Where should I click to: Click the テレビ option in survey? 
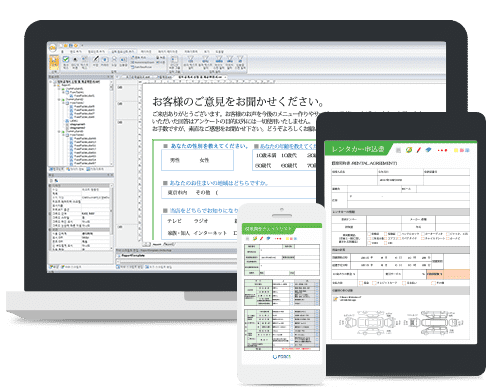coord(174,221)
